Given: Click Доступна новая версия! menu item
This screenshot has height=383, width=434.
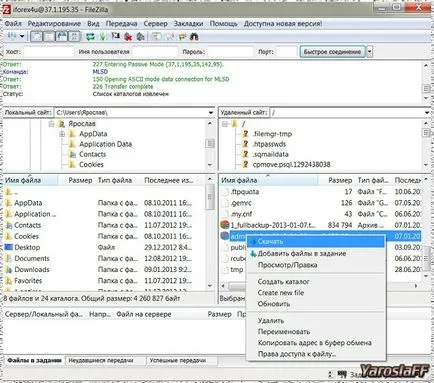Looking at the screenshot, I should 283,24.
